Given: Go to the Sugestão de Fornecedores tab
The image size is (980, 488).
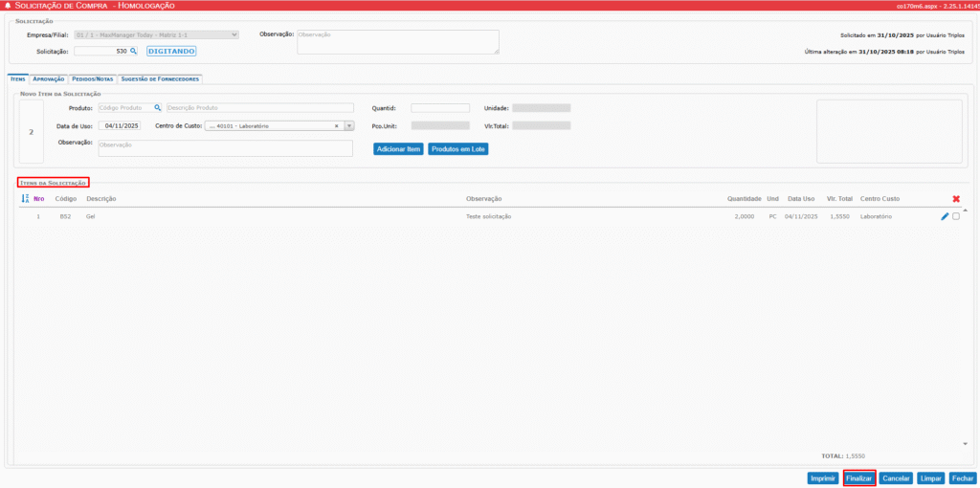Looking at the screenshot, I should coord(159,78).
